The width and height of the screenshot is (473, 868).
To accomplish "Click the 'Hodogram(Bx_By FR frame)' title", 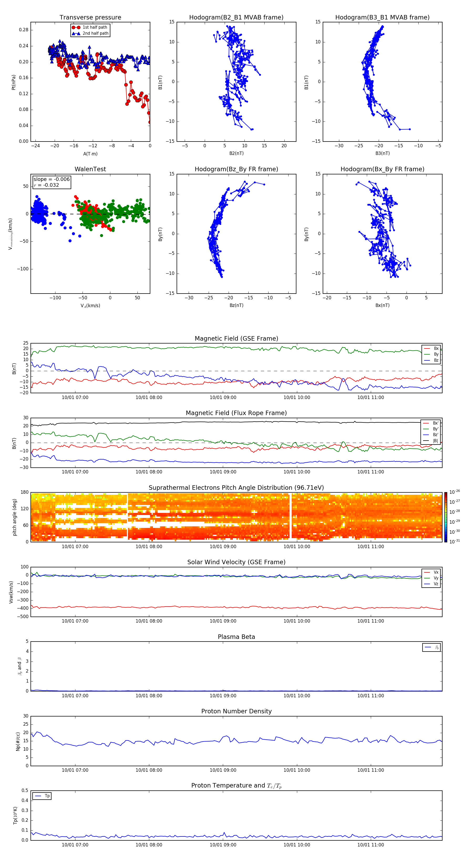I will [x=382, y=169].
